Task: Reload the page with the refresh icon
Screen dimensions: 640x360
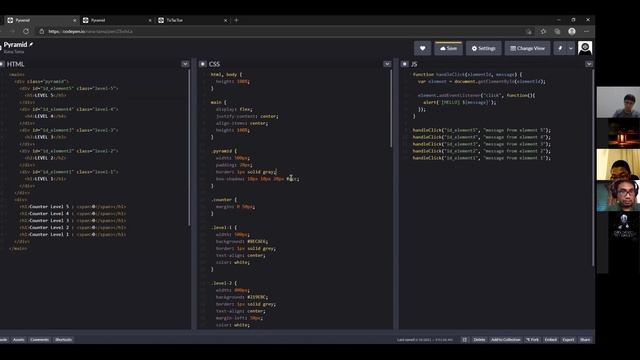Action: tap(26, 31)
